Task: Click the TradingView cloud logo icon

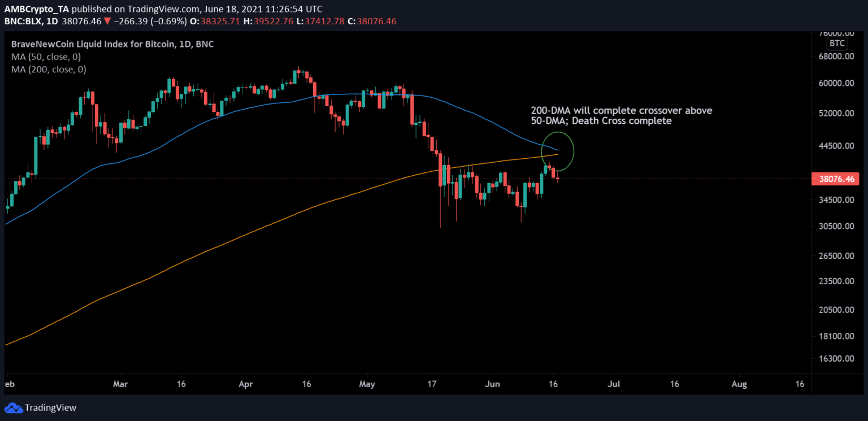Action: click(14, 408)
